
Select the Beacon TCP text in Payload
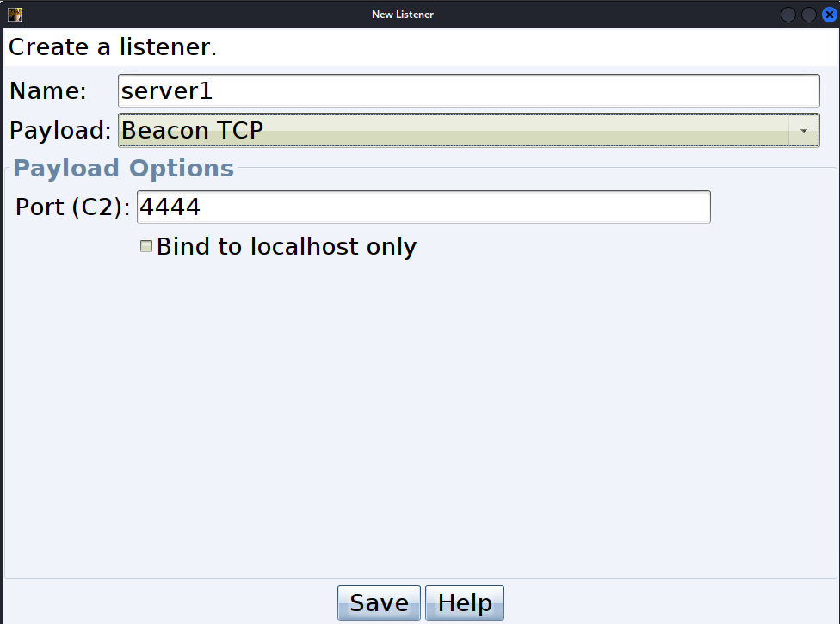(x=192, y=130)
